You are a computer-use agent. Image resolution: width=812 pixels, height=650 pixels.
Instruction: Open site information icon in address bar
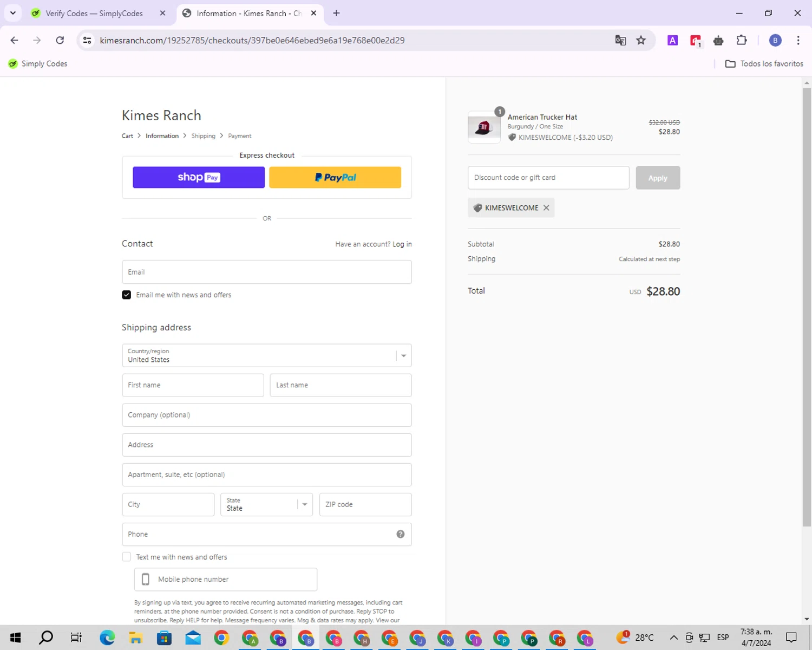[x=87, y=40]
